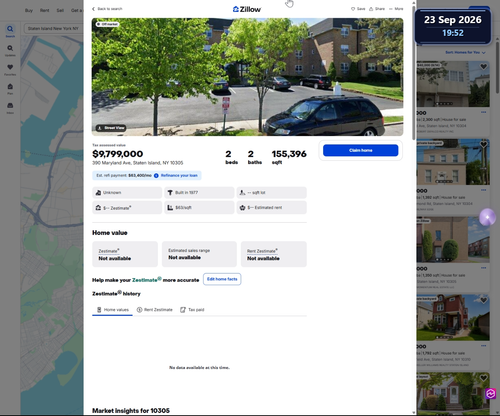Switch to the Rent Zestimate tab
This screenshot has width=500, height=416.
pyautogui.click(x=155, y=310)
